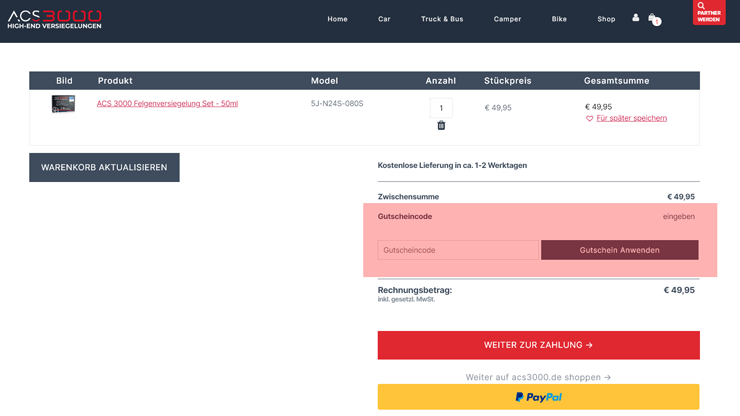Click model number 5J-N24S-080S
740x416 pixels.
(x=337, y=103)
